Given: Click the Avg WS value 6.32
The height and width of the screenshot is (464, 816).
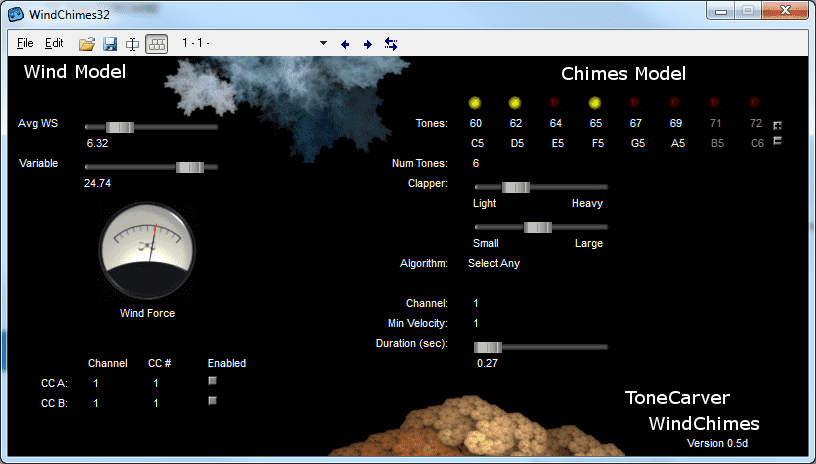Looking at the screenshot, I should 97,143.
